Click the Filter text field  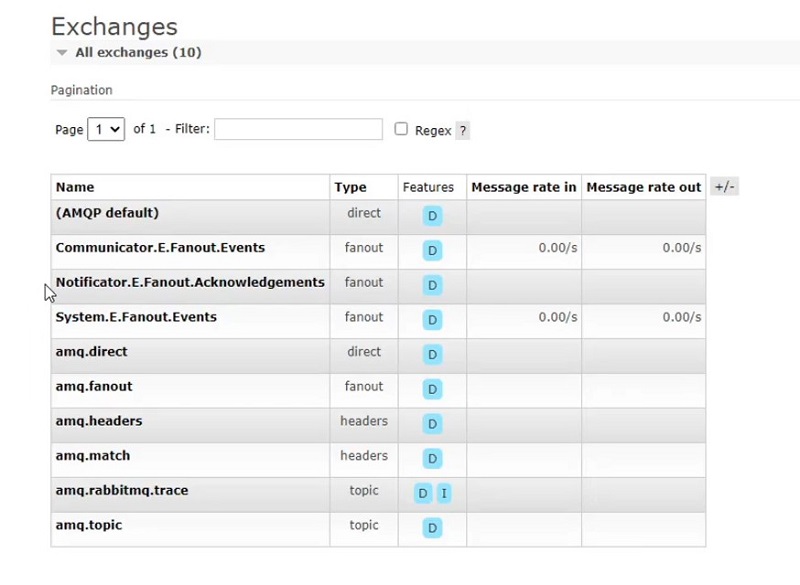[x=298, y=129]
